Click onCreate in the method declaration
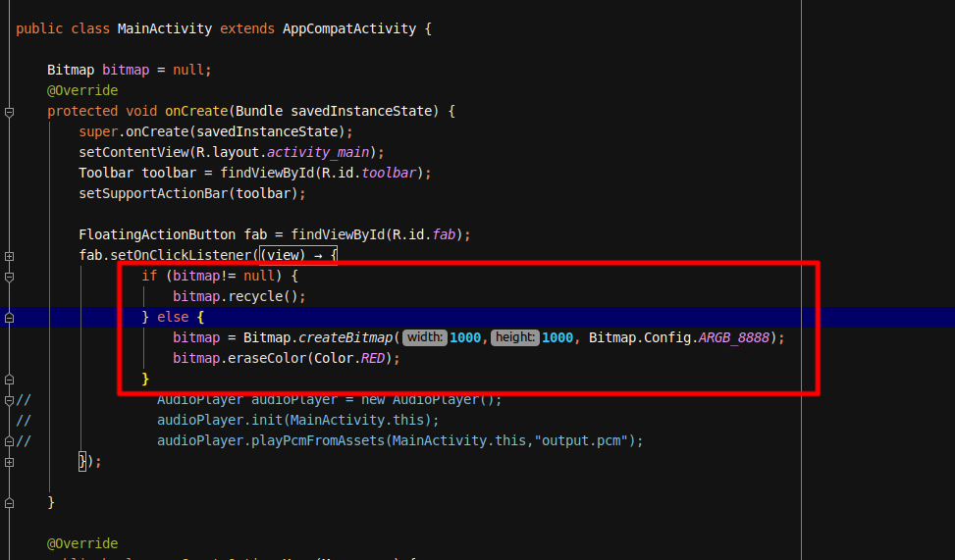Screen dimensions: 955x560 (x=196, y=112)
